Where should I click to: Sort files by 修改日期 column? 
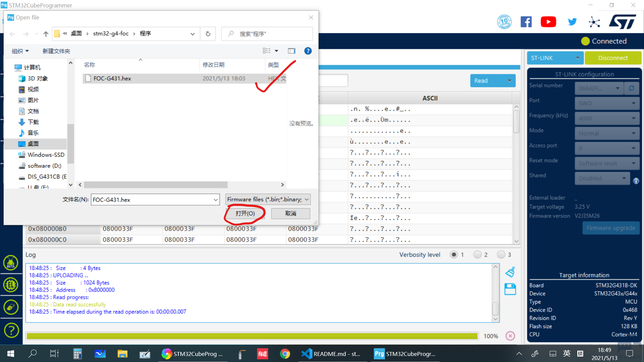(213, 65)
